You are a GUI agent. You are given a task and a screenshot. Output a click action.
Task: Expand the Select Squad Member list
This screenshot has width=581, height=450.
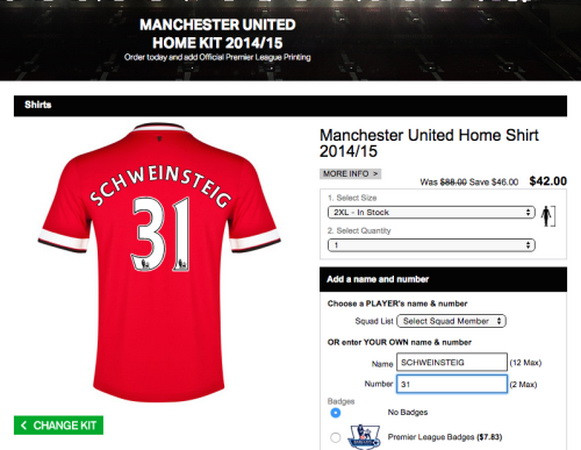pos(451,321)
